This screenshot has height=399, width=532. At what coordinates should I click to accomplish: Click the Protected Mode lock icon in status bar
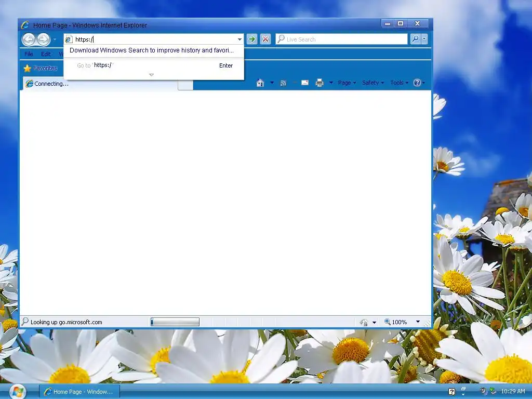click(364, 322)
